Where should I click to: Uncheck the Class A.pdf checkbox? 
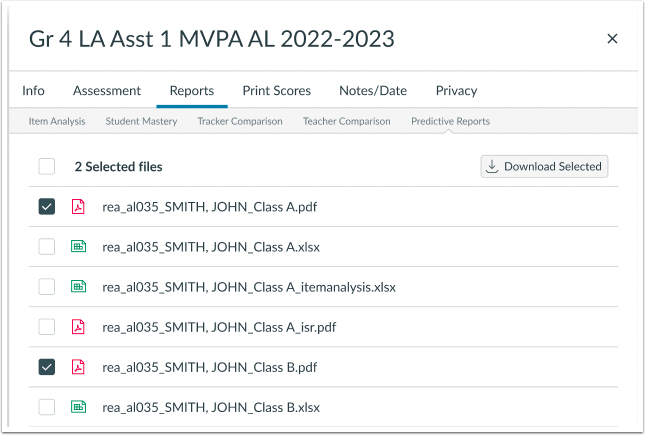[x=47, y=207]
